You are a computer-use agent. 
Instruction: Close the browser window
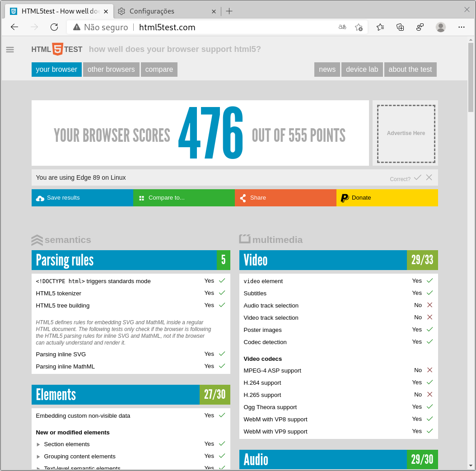[x=467, y=10]
